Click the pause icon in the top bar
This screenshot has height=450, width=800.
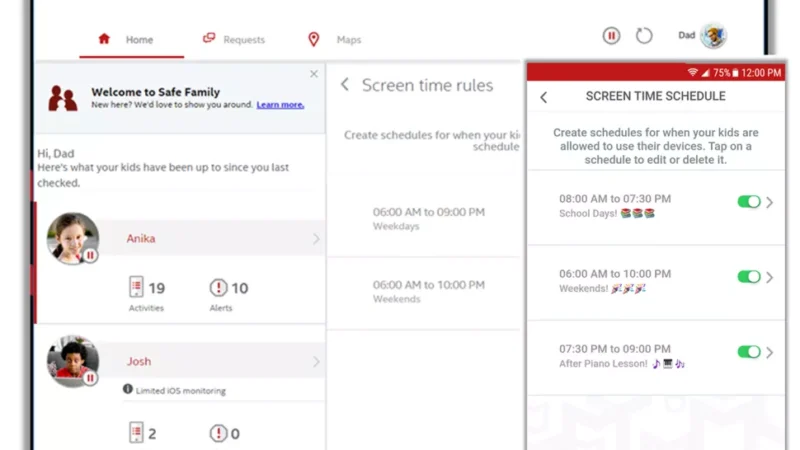pyautogui.click(x=611, y=36)
